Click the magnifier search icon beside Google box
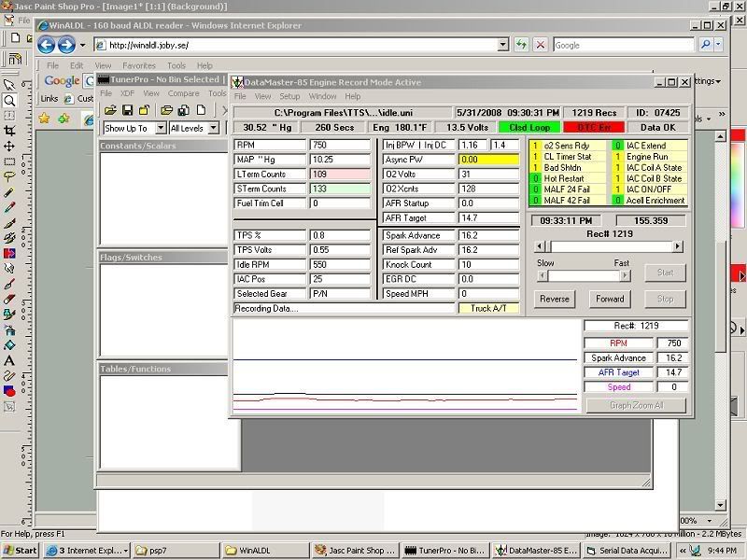 tap(706, 45)
